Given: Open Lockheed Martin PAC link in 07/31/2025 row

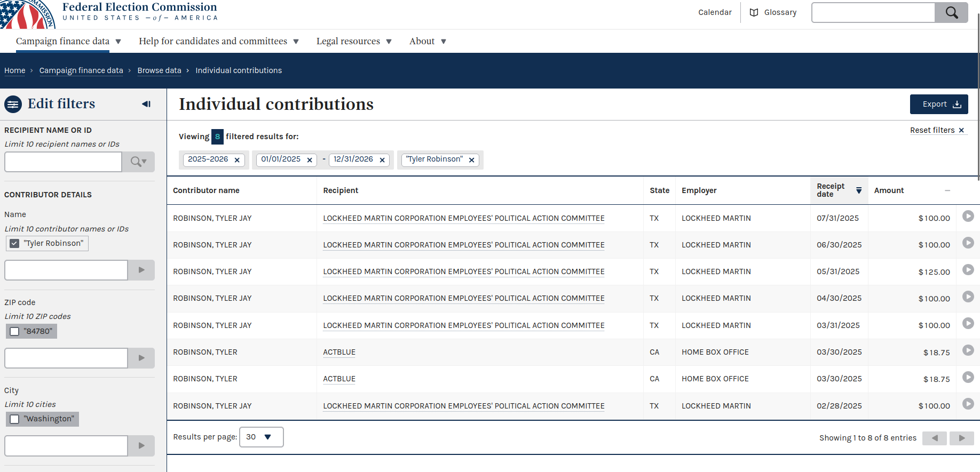Looking at the screenshot, I should click(x=464, y=218).
